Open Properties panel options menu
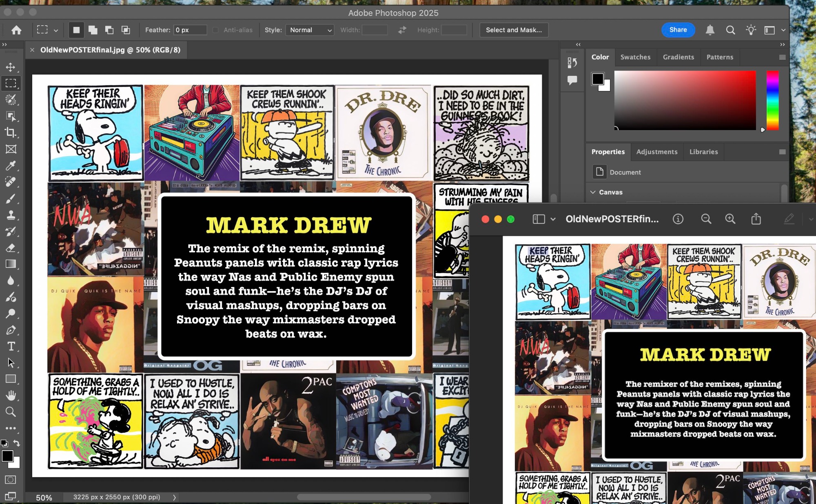The width and height of the screenshot is (816, 504). tap(782, 152)
